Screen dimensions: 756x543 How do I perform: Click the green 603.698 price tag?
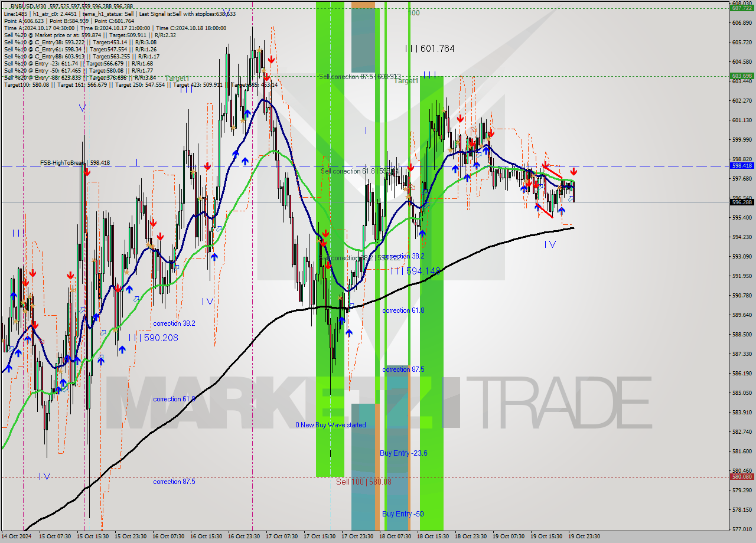tap(742, 76)
